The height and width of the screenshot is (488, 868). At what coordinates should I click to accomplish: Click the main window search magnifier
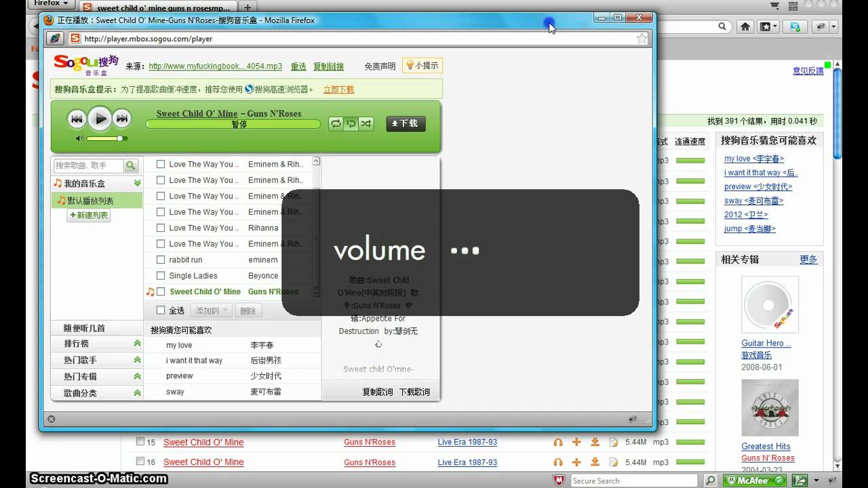tap(722, 27)
